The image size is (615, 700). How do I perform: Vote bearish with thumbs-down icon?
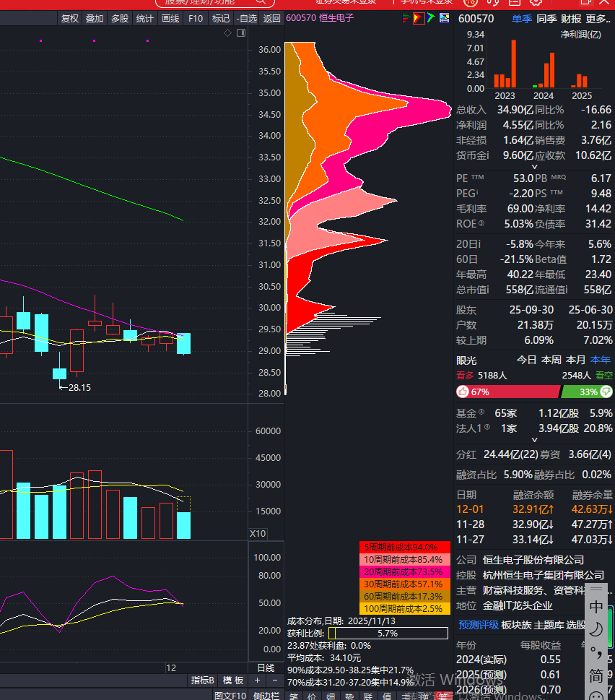606,392
